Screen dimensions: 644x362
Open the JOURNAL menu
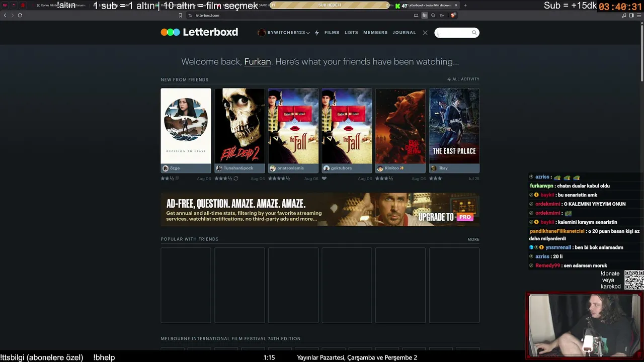[404, 33]
